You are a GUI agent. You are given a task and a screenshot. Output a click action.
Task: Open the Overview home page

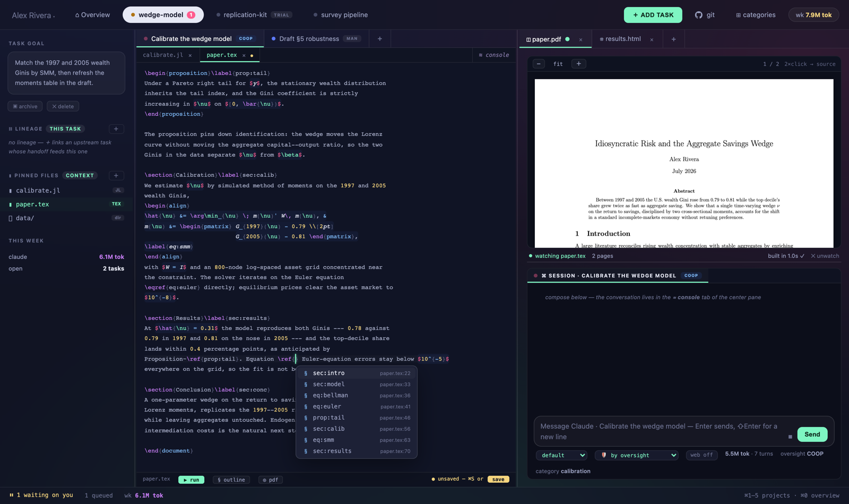pos(92,15)
